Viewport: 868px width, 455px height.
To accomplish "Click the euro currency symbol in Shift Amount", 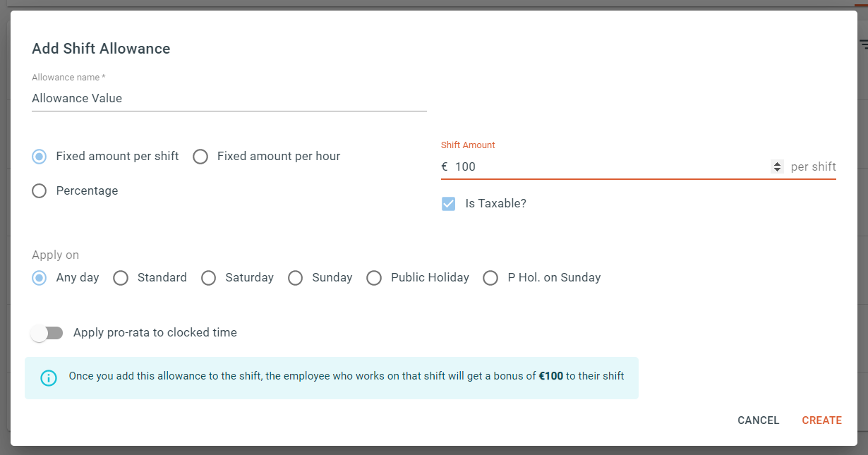I will click(x=445, y=167).
